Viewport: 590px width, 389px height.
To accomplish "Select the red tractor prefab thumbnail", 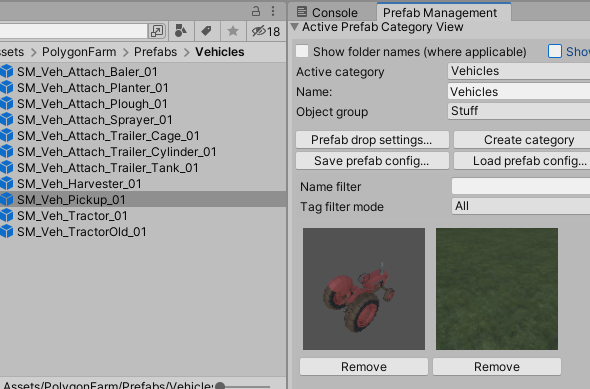I will click(x=364, y=289).
